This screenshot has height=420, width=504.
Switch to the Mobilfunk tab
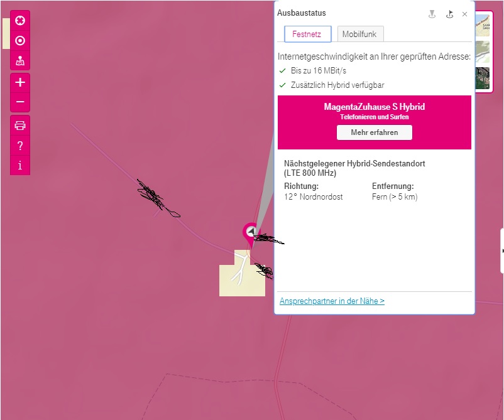[x=360, y=34]
